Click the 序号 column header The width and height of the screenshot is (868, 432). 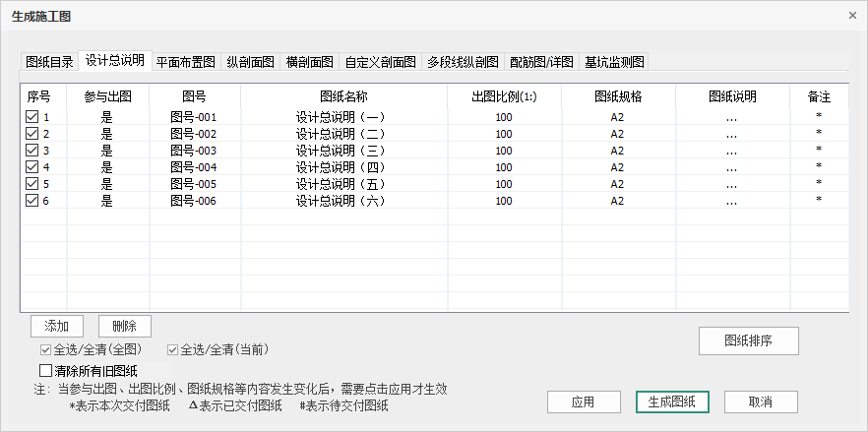tap(43, 96)
